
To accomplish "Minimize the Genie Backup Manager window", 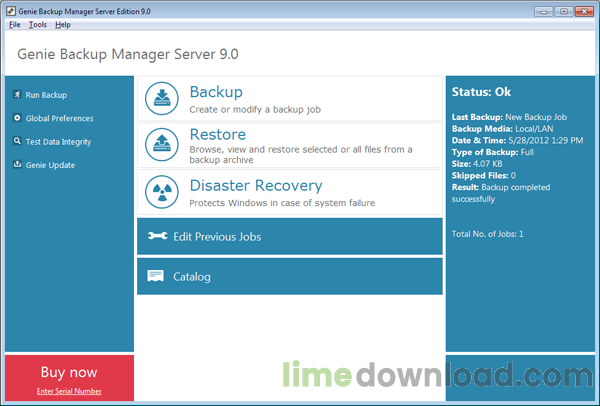I will tap(543, 11).
